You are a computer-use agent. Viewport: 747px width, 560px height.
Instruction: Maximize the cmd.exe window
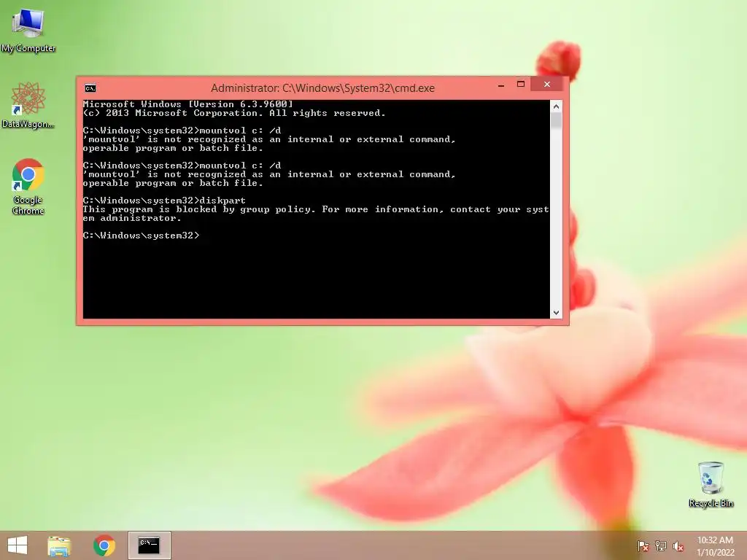(521, 85)
